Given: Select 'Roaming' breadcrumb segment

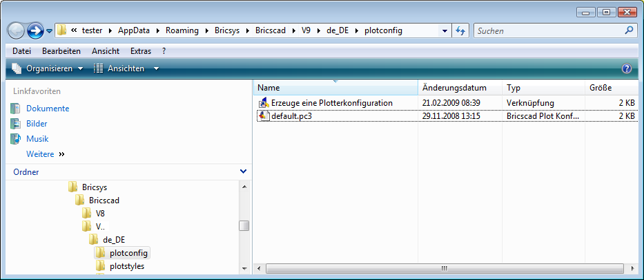Looking at the screenshot, I should [182, 30].
